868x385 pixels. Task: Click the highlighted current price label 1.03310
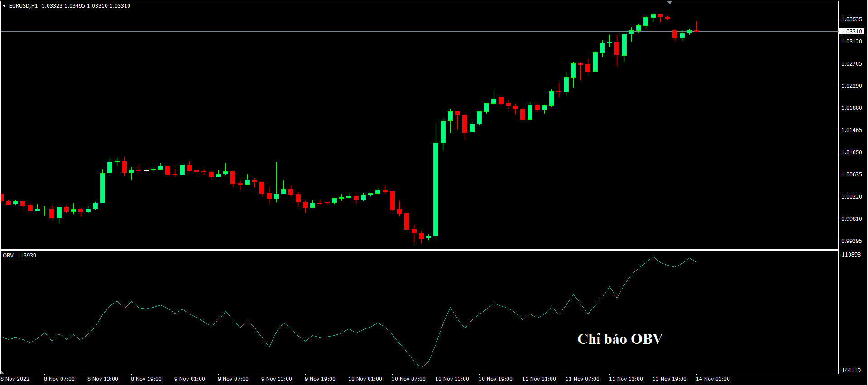coord(852,31)
